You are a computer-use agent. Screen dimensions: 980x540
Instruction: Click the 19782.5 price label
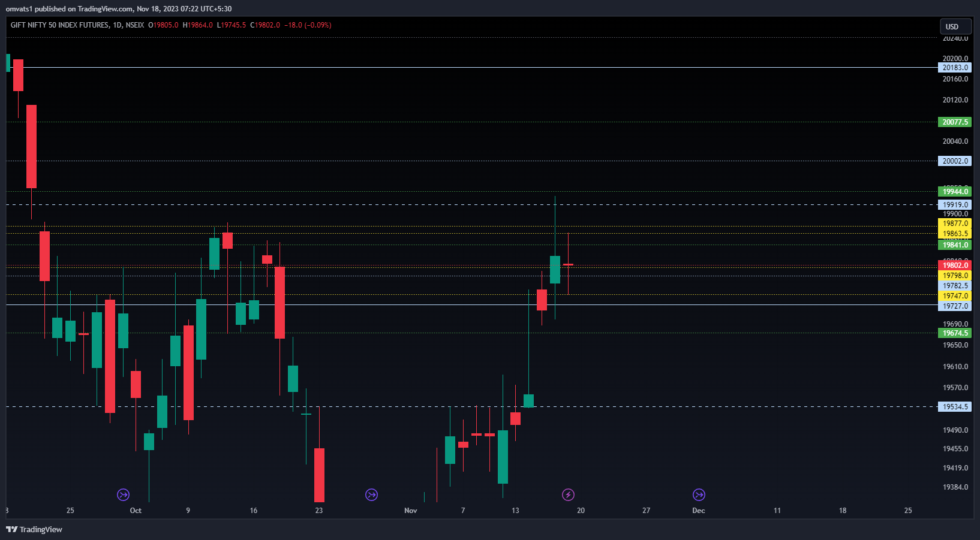pos(955,286)
